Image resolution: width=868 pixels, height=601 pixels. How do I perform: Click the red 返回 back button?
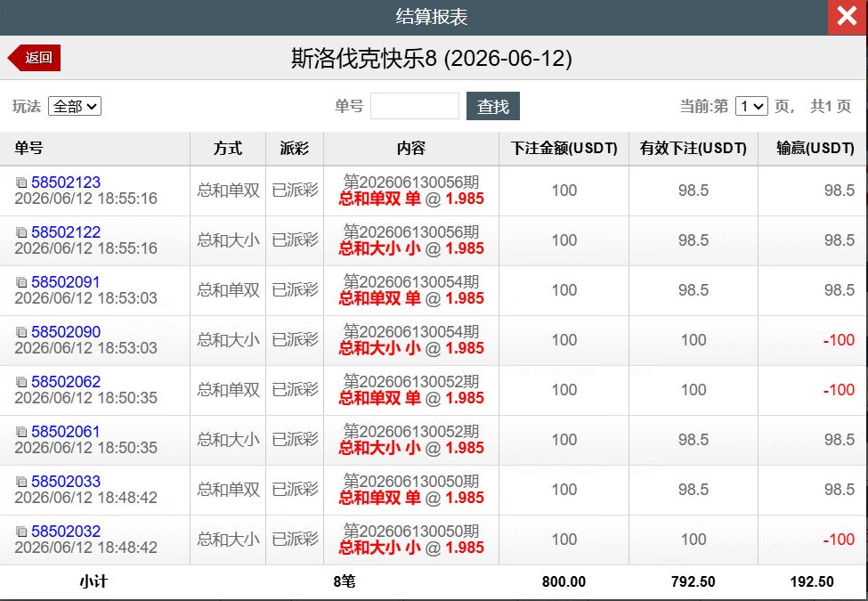[35, 58]
